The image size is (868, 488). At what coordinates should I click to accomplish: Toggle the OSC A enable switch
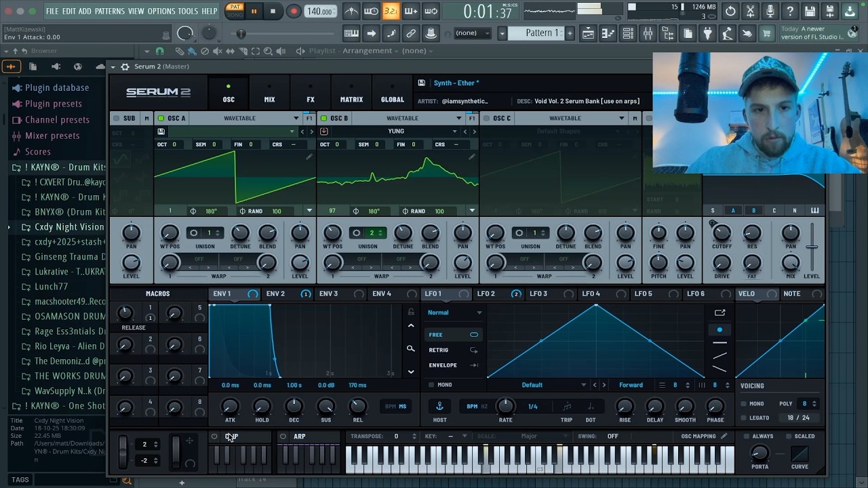click(x=161, y=118)
